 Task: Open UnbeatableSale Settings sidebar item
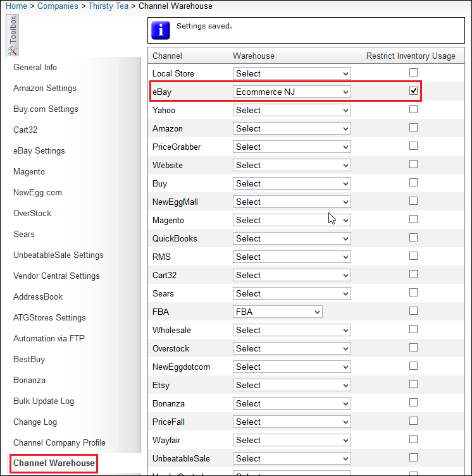pyautogui.click(x=58, y=255)
